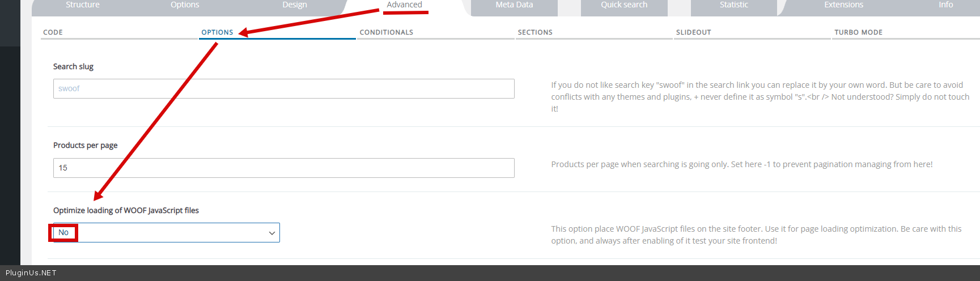Switch to the TURBO MODE sub-tab
This screenshot has height=281, width=980.
tap(858, 32)
